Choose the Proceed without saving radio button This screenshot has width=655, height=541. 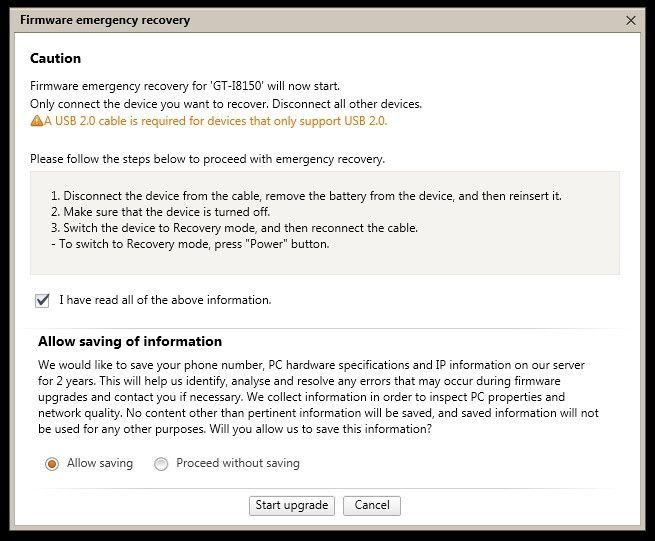tap(161, 464)
